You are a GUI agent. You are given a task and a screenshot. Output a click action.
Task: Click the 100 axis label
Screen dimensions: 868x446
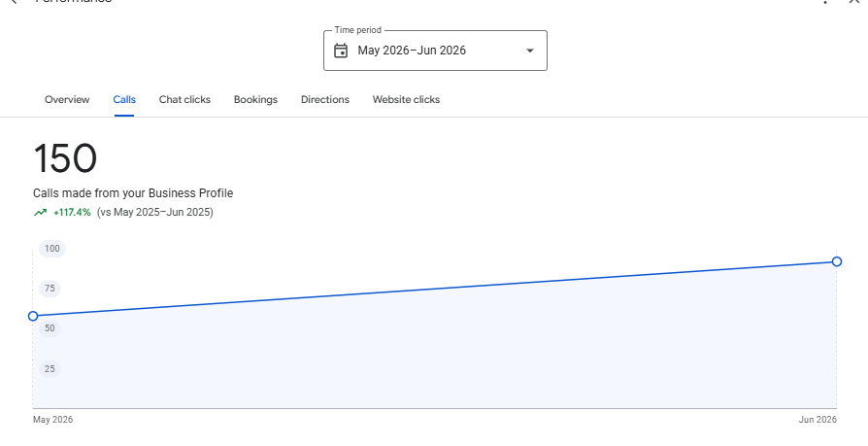click(52, 249)
